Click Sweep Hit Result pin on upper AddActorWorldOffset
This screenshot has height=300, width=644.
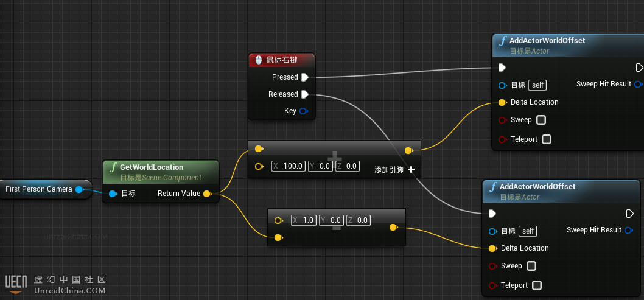pos(639,84)
